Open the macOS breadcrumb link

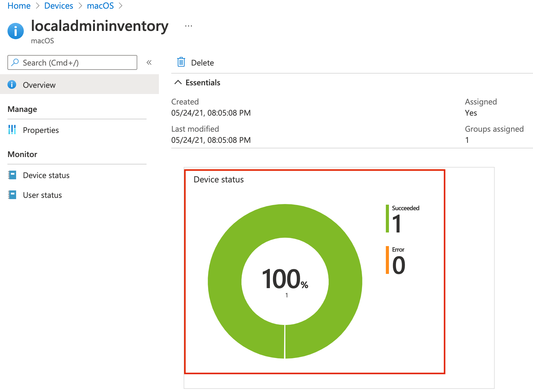click(x=100, y=6)
